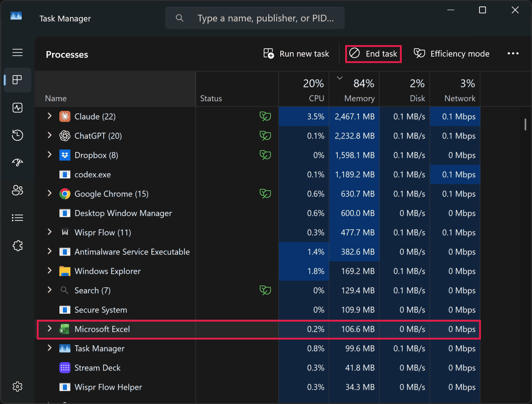
Task: Sort processes by Memory column
Action: 354,89
